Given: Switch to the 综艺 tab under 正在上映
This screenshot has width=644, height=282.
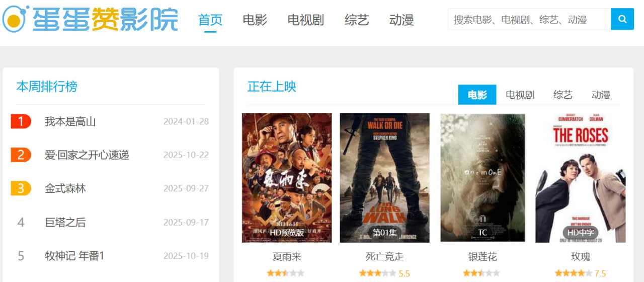Looking at the screenshot, I should pyautogui.click(x=563, y=95).
